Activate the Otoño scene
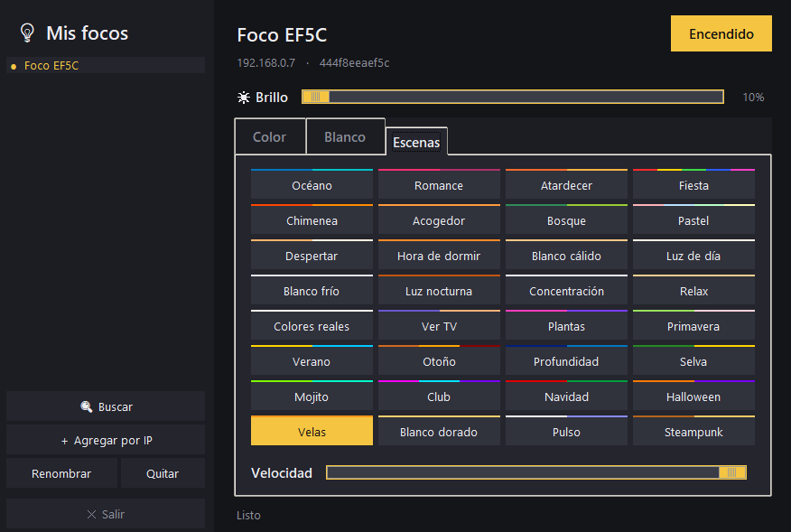Screen dimensions: 791x532 (x=439, y=361)
